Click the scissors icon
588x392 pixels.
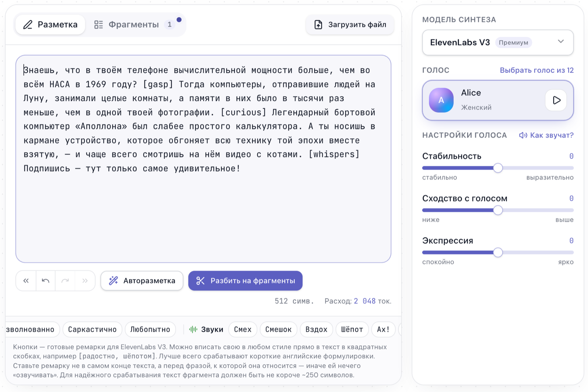[200, 281]
